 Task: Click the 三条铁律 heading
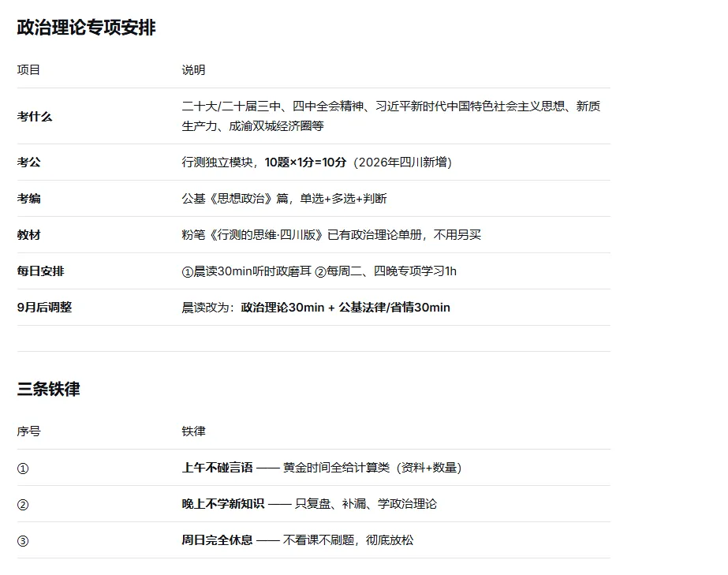pyautogui.click(x=49, y=389)
